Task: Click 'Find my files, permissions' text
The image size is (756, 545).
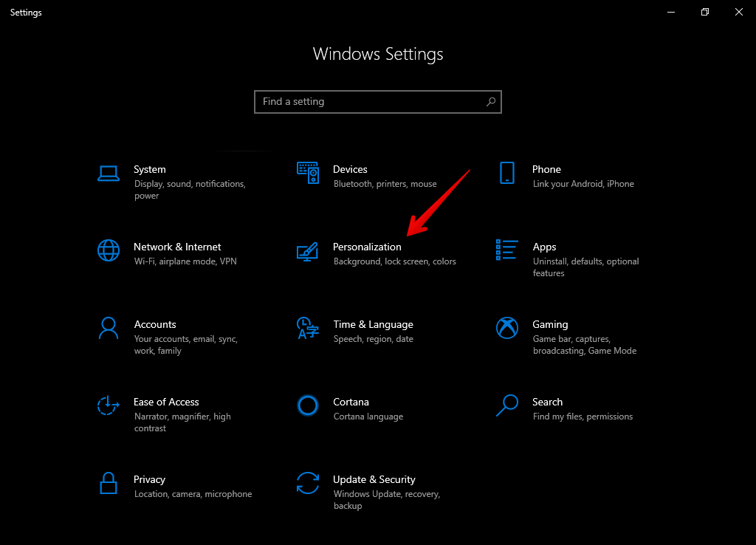Action: point(583,417)
